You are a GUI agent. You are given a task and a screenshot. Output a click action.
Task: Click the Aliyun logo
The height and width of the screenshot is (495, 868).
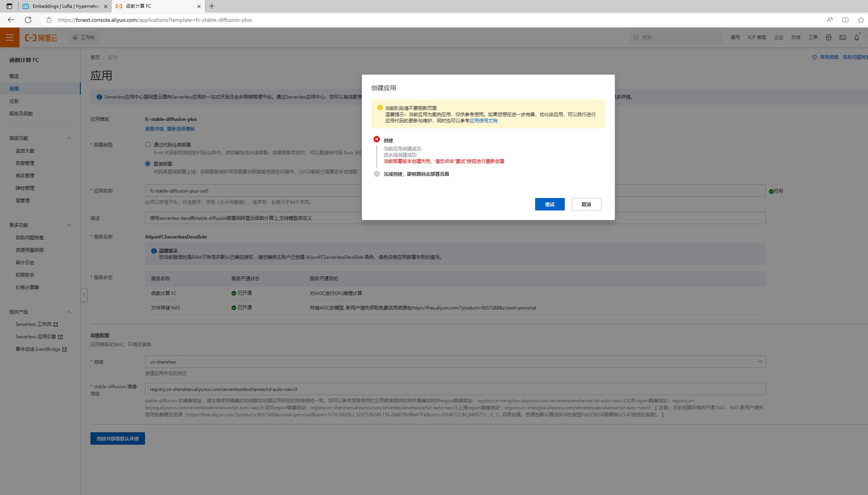click(x=41, y=37)
